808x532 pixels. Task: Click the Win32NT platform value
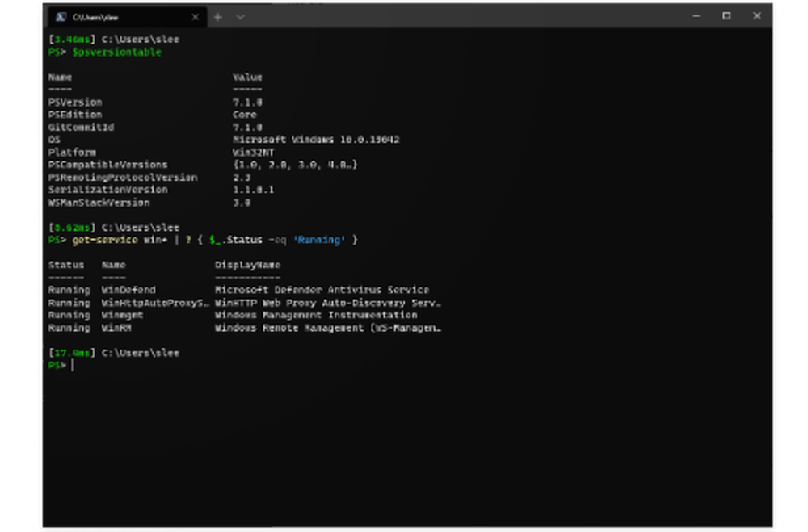(253, 153)
